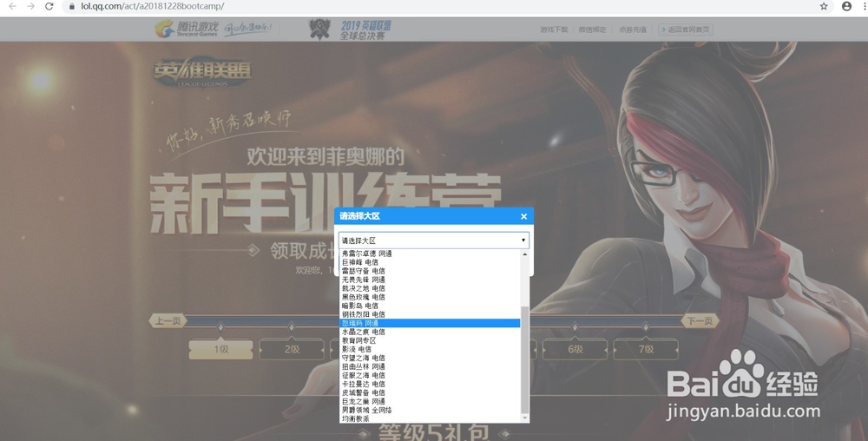Open the 游戏下载 link

tap(554, 30)
